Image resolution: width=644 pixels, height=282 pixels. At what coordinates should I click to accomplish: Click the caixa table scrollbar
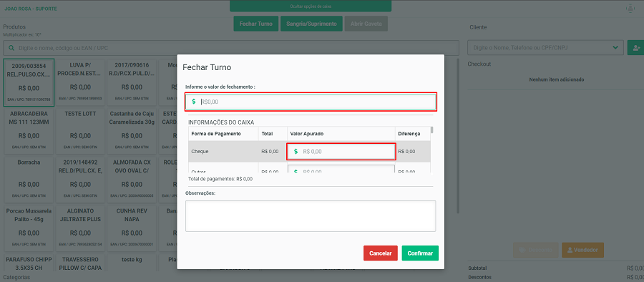[x=431, y=130]
